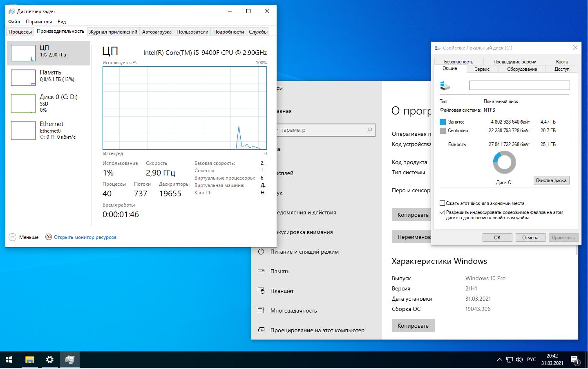Open File Explorer from the taskbar

pos(29,360)
